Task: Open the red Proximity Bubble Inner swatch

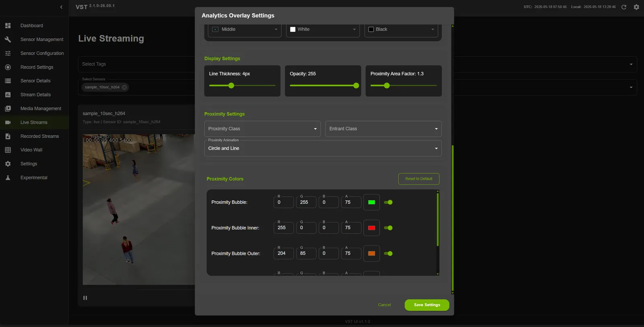Action: coord(372,228)
